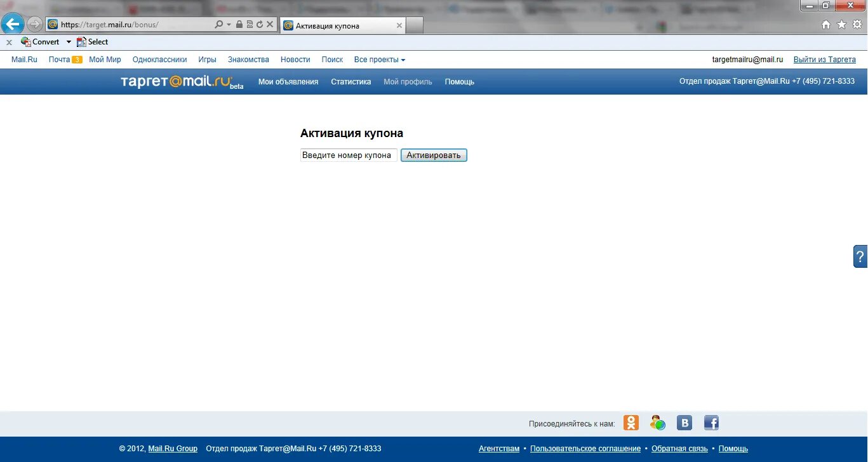Click the Таргет@mail.ru beta logo

coord(182,82)
